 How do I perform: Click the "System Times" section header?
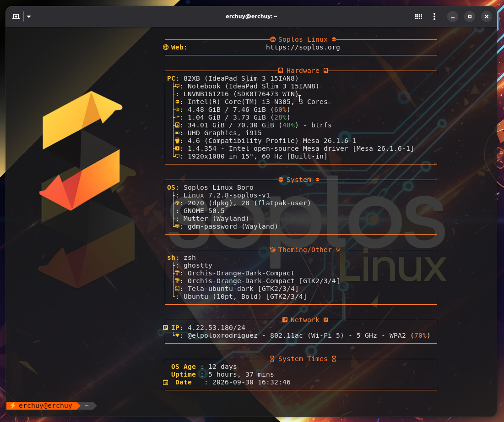click(x=303, y=359)
